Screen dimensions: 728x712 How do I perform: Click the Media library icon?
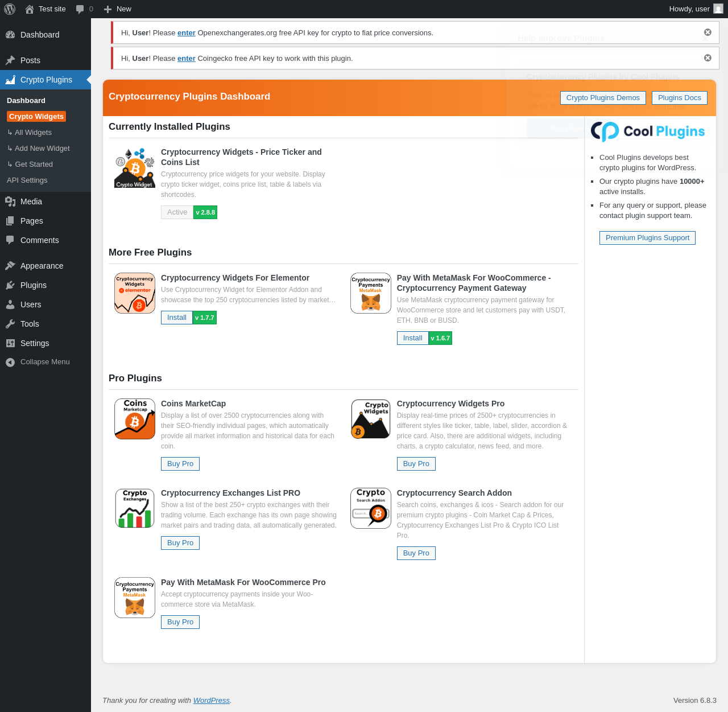pos(10,201)
